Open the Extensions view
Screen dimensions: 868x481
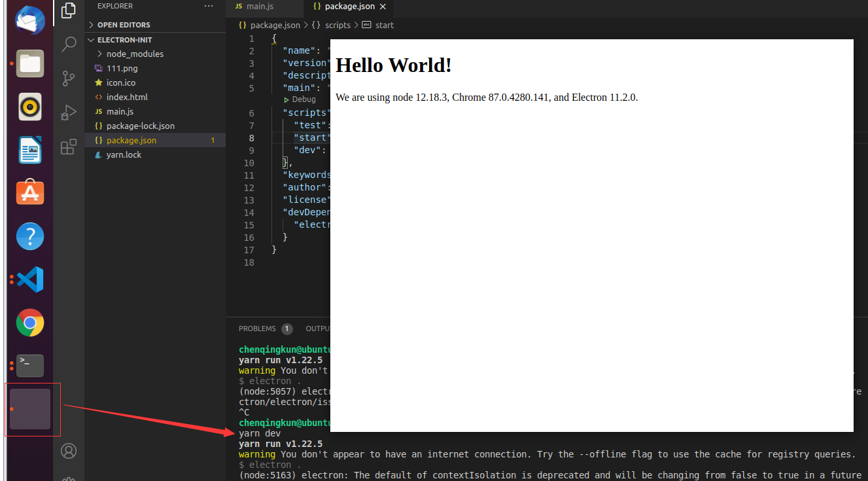point(68,147)
